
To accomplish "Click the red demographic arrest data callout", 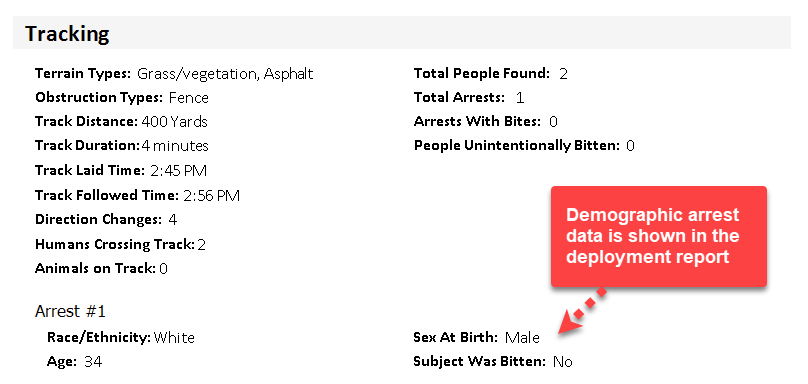I will (659, 236).
